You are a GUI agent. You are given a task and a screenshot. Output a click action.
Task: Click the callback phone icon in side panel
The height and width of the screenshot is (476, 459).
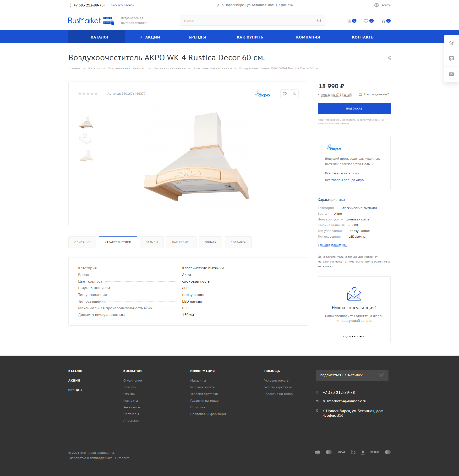click(451, 43)
